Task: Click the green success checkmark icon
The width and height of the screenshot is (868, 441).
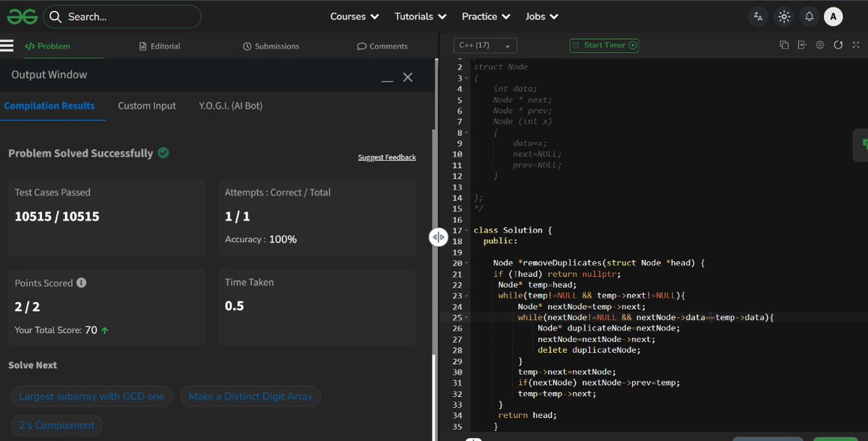Action: 163,153
